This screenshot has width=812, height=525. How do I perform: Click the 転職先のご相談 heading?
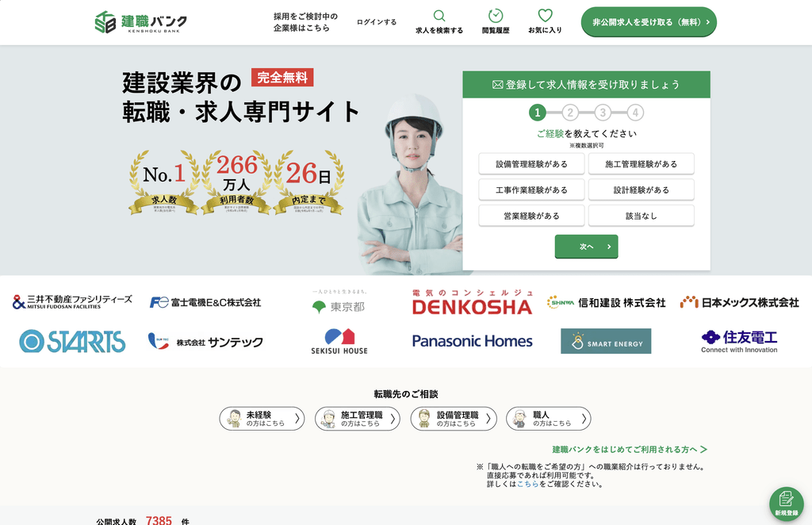(x=406, y=394)
